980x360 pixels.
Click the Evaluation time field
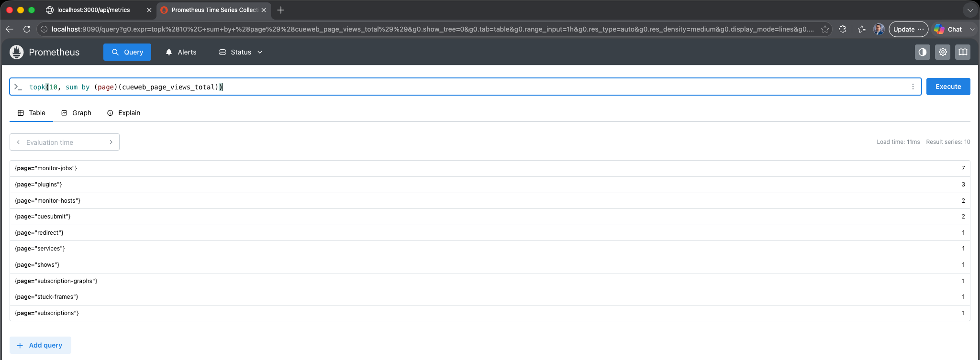65,142
